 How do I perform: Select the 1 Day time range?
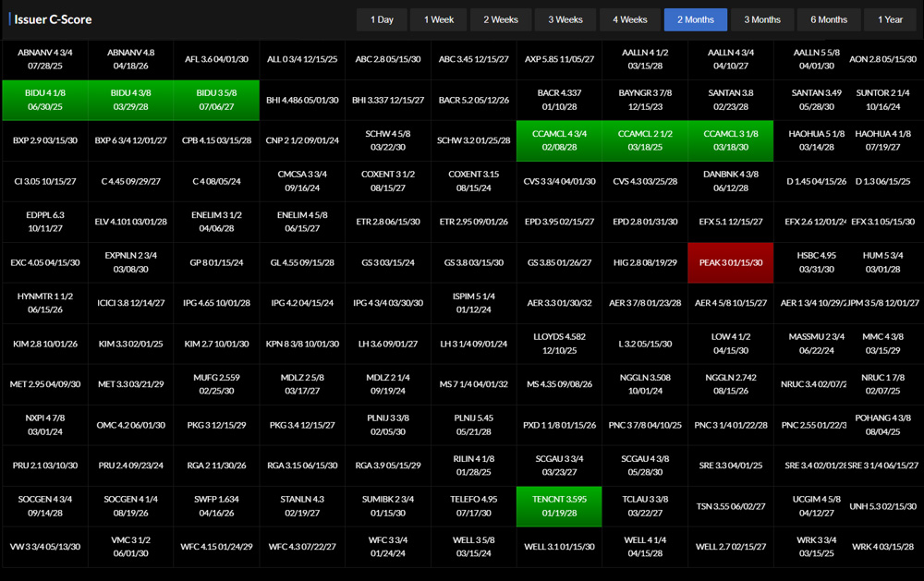pyautogui.click(x=382, y=19)
